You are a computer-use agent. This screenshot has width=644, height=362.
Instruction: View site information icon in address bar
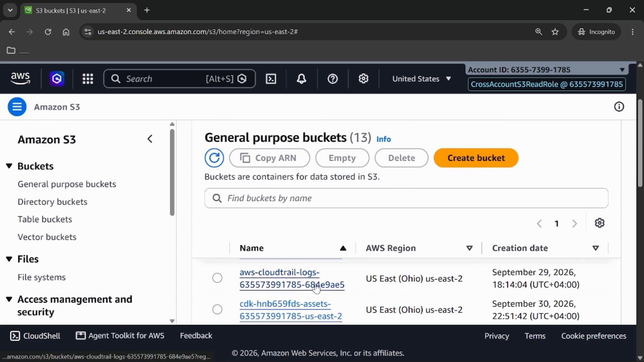(x=88, y=32)
